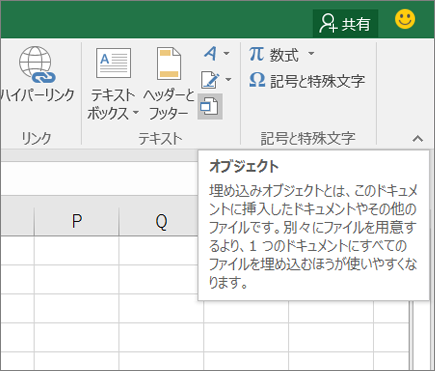Screen dimensions: 435x371
Task: Click the 記号と特殊文字 button label
Action: [317, 81]
